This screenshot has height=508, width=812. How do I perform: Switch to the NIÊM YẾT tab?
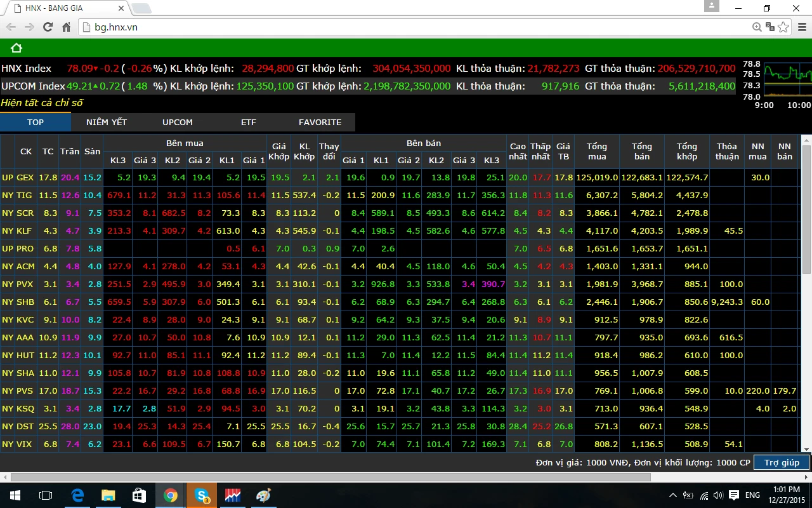tap(107, 122)
